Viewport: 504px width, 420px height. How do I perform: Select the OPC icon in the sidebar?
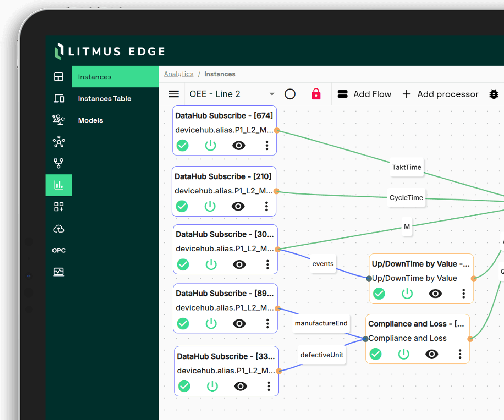point(58,250)
